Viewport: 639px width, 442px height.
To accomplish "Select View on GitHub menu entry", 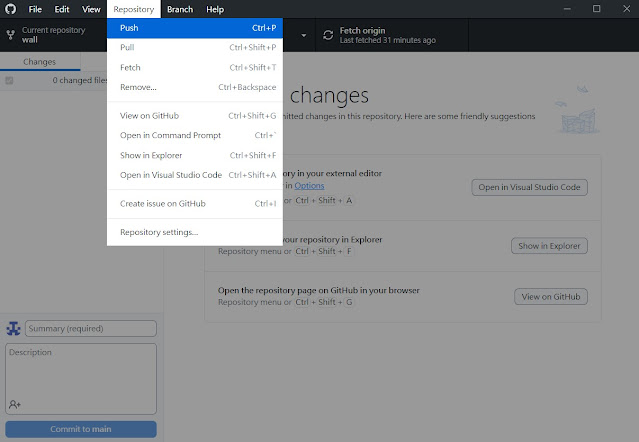I will (195, 116).
